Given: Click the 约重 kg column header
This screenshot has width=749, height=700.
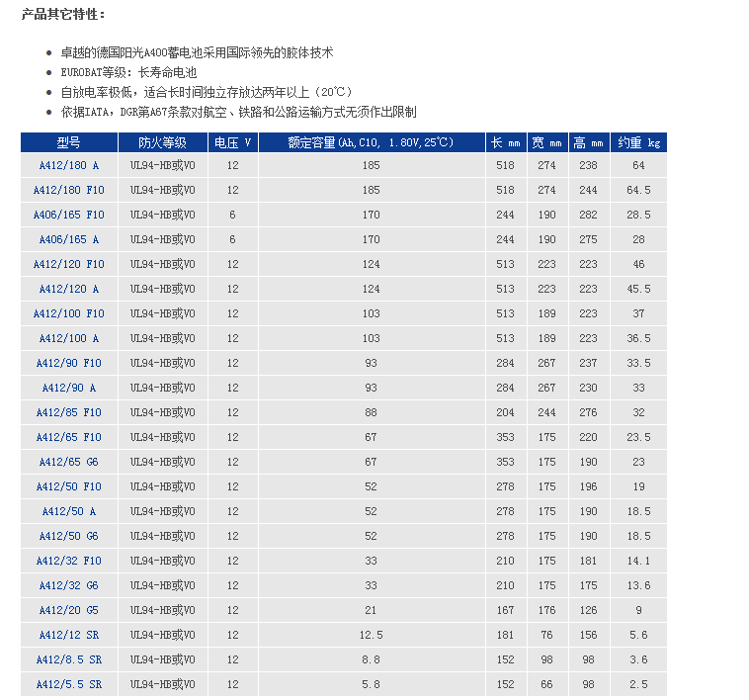Looking at the screenshot, I should tap(638, 142).
